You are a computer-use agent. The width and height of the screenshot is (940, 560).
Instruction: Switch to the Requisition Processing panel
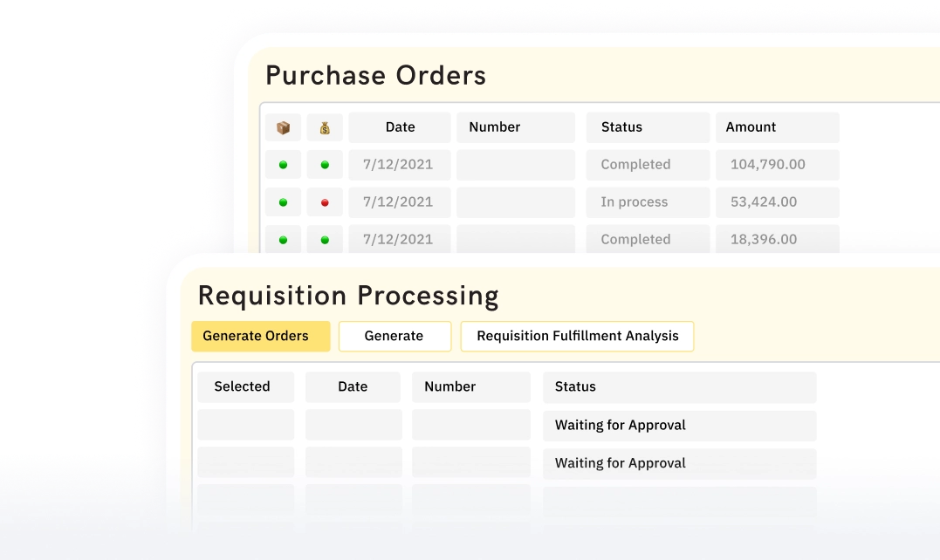point(347,296)
